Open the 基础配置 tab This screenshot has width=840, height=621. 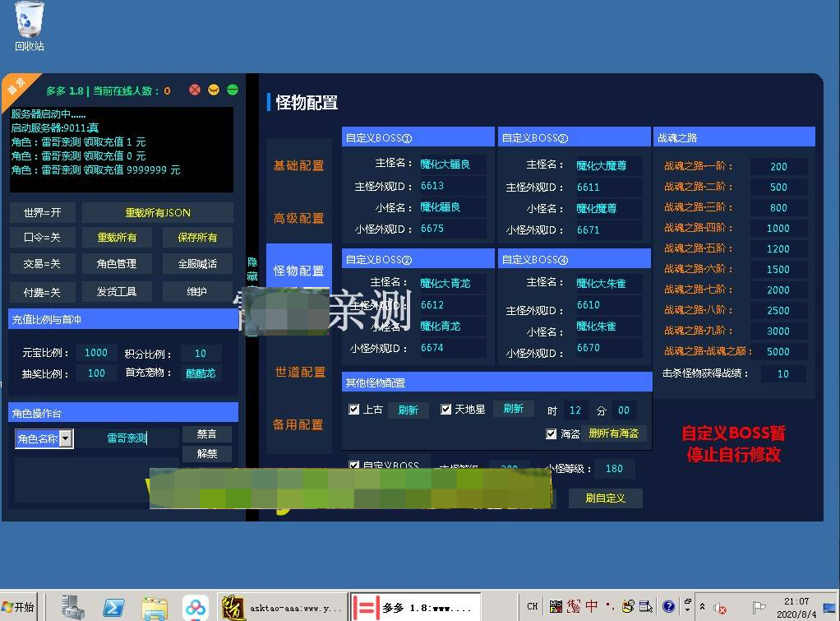298,165
